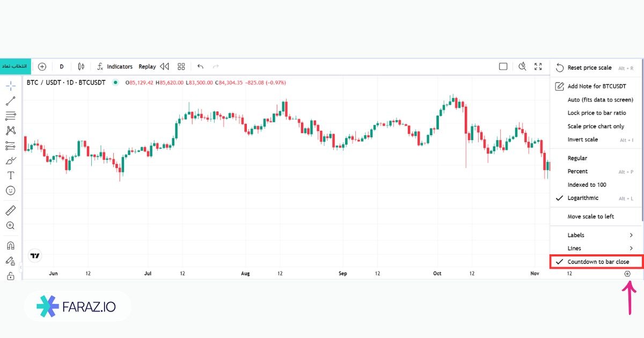Open the emoji icons tool
The height and width of the screenshot is (338, 644).
point(10,190)
